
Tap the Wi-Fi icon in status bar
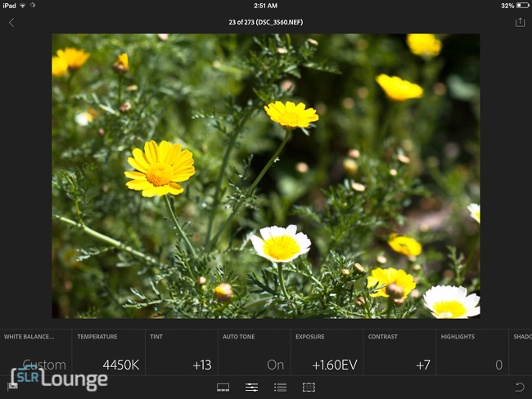click(x=22, y=6)
